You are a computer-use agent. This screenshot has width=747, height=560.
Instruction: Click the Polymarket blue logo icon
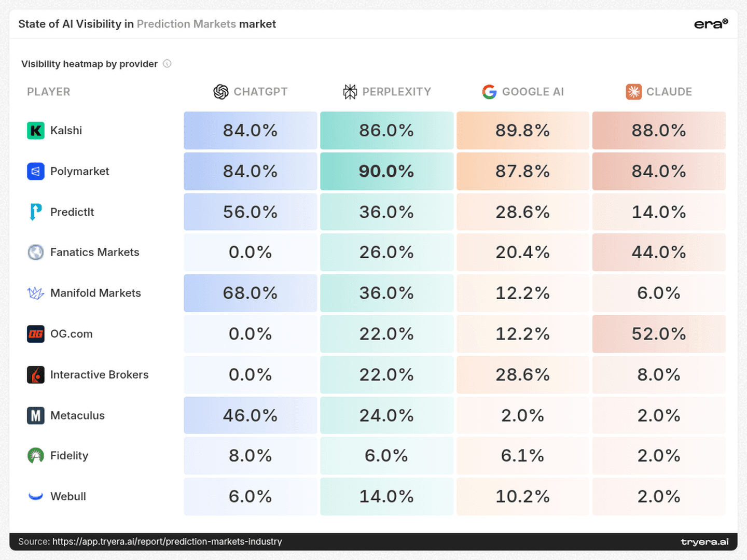click(36, 171)
